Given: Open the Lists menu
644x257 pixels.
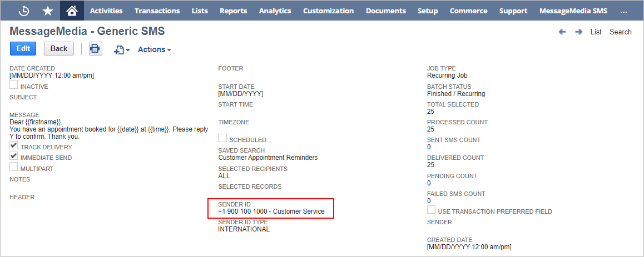Looking at the screenshot, I should (200, 11).
